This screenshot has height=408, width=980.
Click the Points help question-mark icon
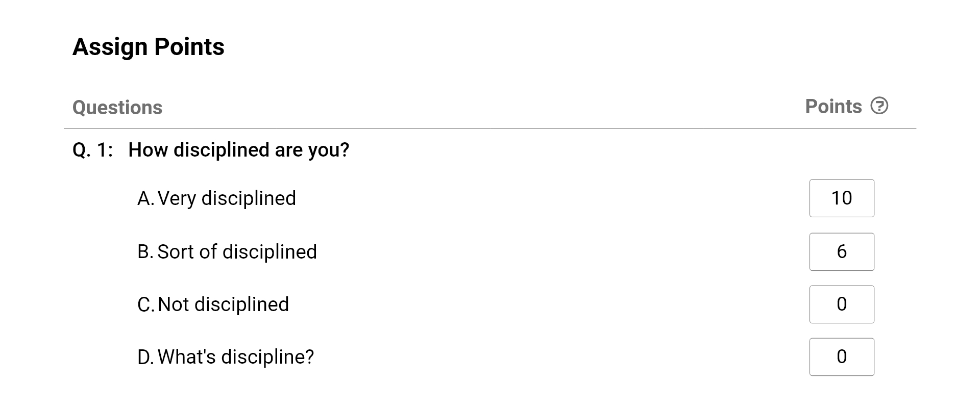[x=879, y=106]
